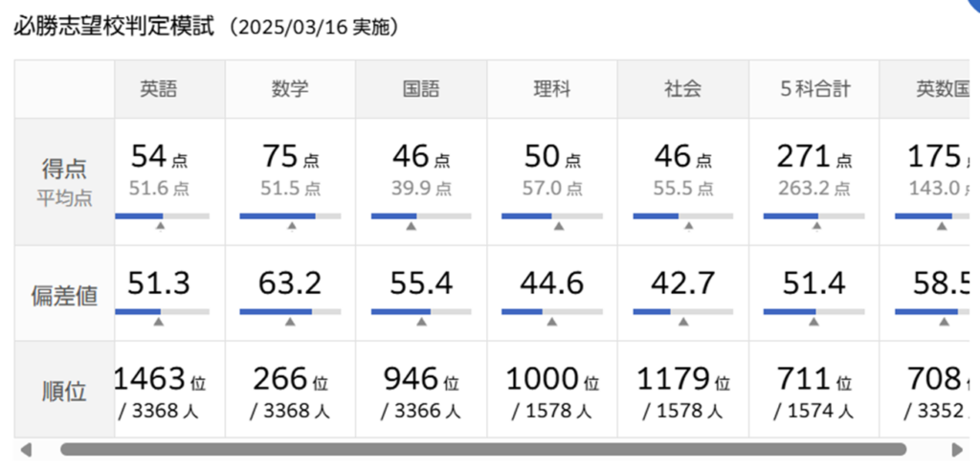Click the 偏差値 row header
Viewport: 980px width, 472px height.
coord(64,294)
